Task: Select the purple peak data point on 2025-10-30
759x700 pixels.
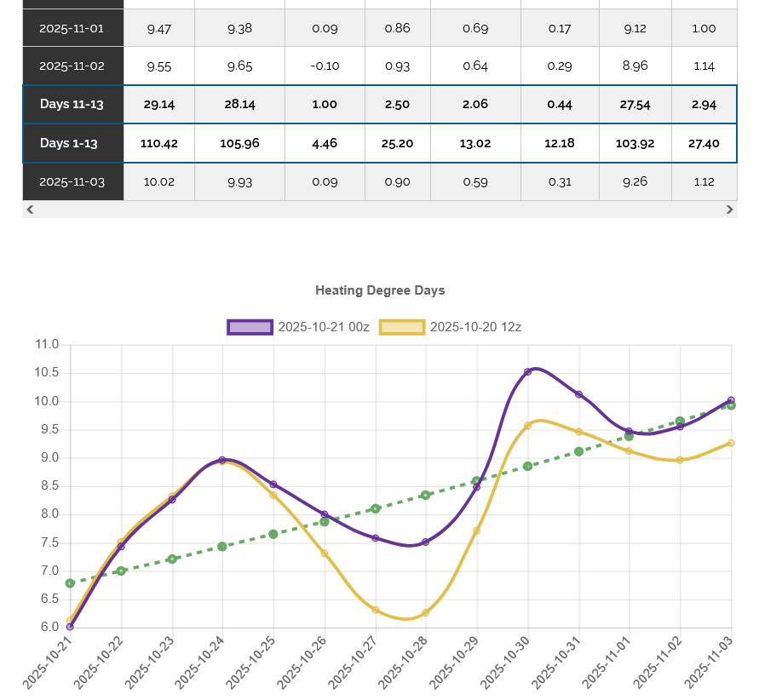Action: [528, 371]
